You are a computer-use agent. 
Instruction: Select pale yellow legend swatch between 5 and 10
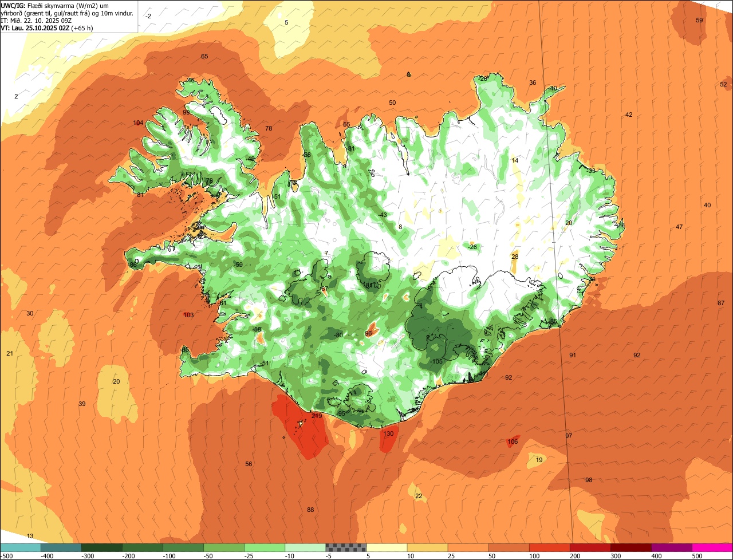(x=387, y=547)
